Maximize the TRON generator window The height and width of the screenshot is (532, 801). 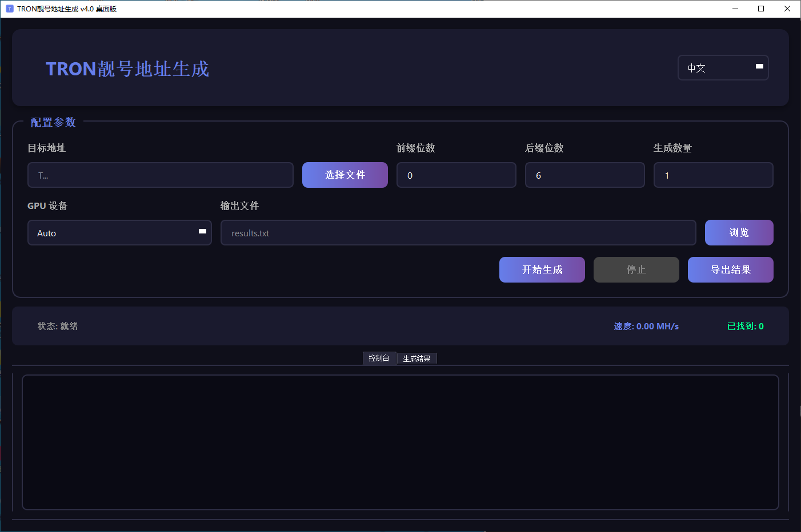pyautogui.click(x=761, y=9)
